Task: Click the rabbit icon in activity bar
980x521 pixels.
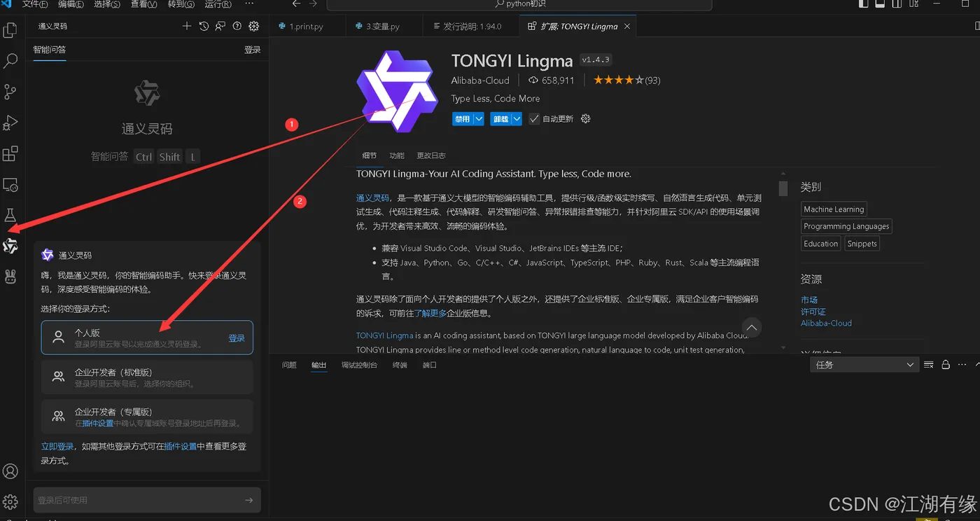Action: pyautogui.click(x=10, y=277)
